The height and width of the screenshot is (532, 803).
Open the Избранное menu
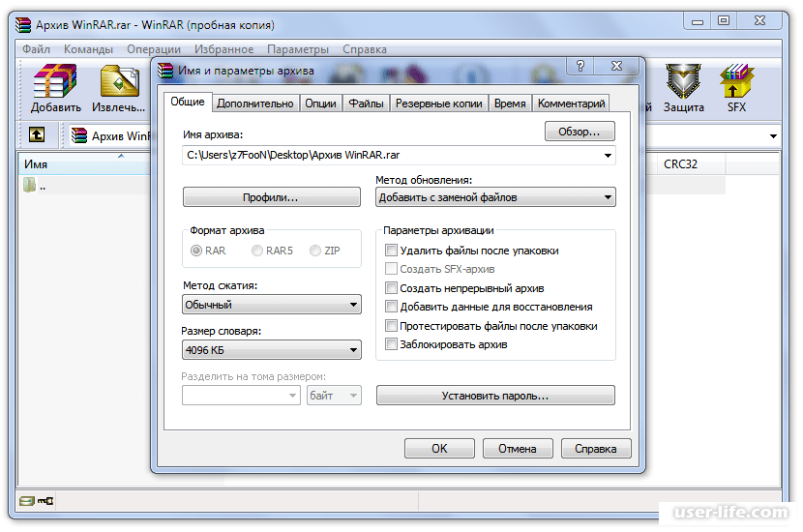[x=223, y=49]
